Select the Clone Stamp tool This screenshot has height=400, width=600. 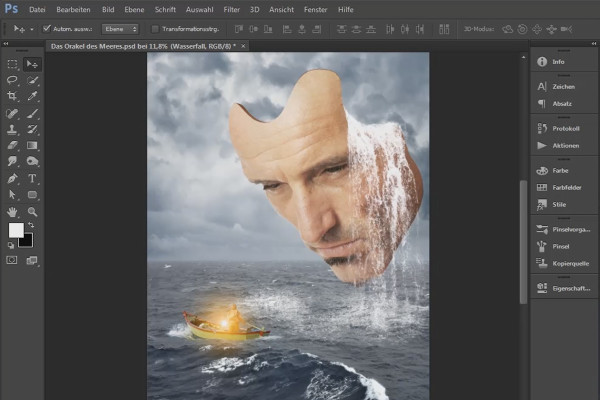pos(12,129)
